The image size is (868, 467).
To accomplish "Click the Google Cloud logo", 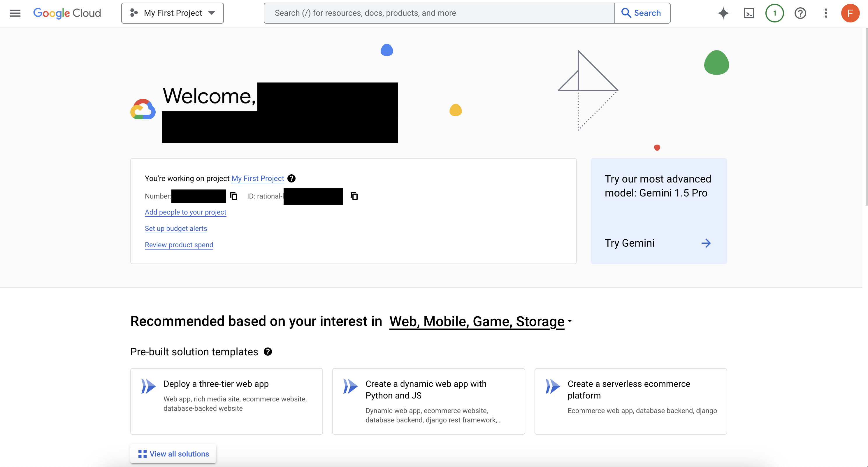I will 67,13.
